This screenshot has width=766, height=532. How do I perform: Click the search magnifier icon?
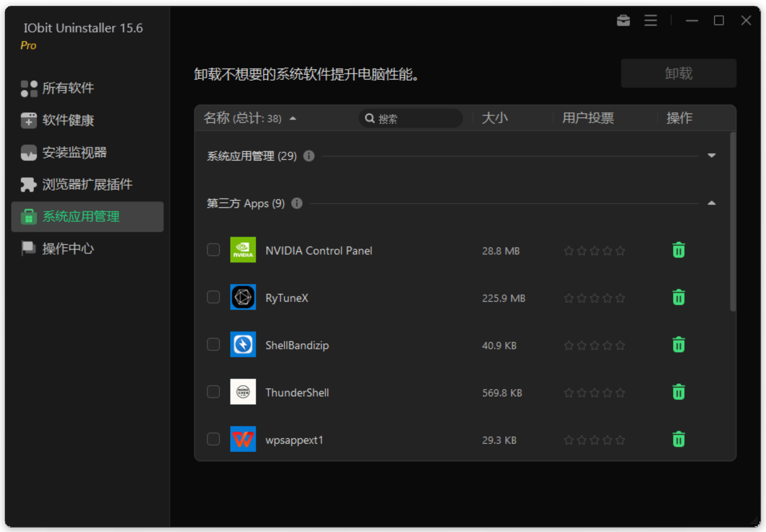click(370, 118)
